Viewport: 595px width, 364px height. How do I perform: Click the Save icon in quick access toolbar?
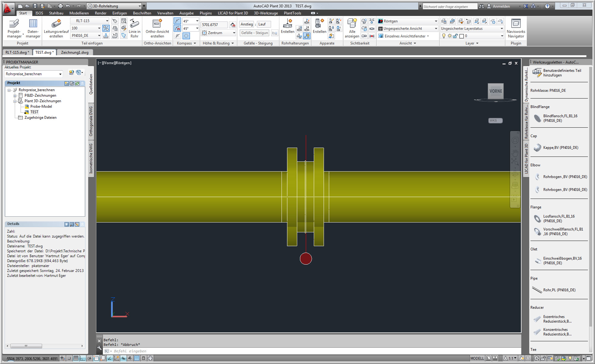click(35, 6)
